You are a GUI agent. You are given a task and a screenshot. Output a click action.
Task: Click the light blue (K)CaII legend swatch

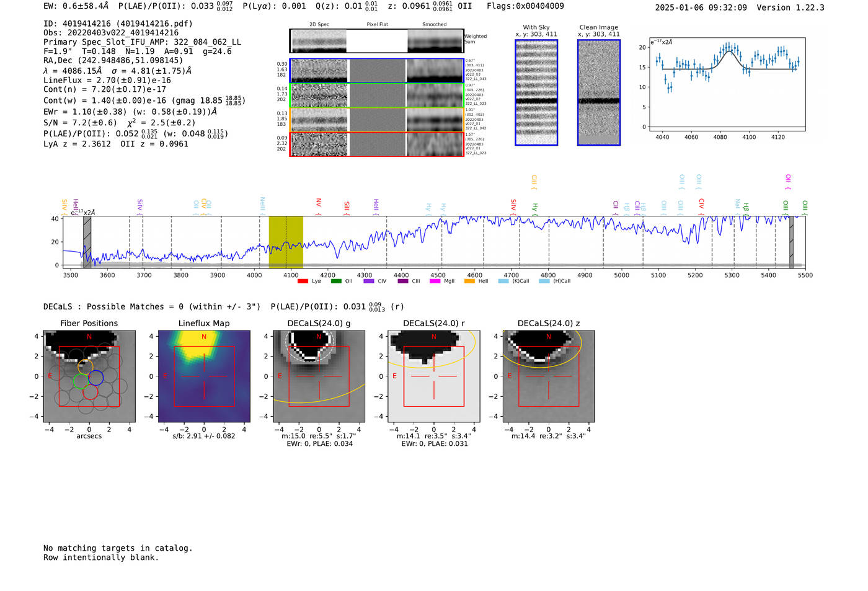[x=503, y=281]
